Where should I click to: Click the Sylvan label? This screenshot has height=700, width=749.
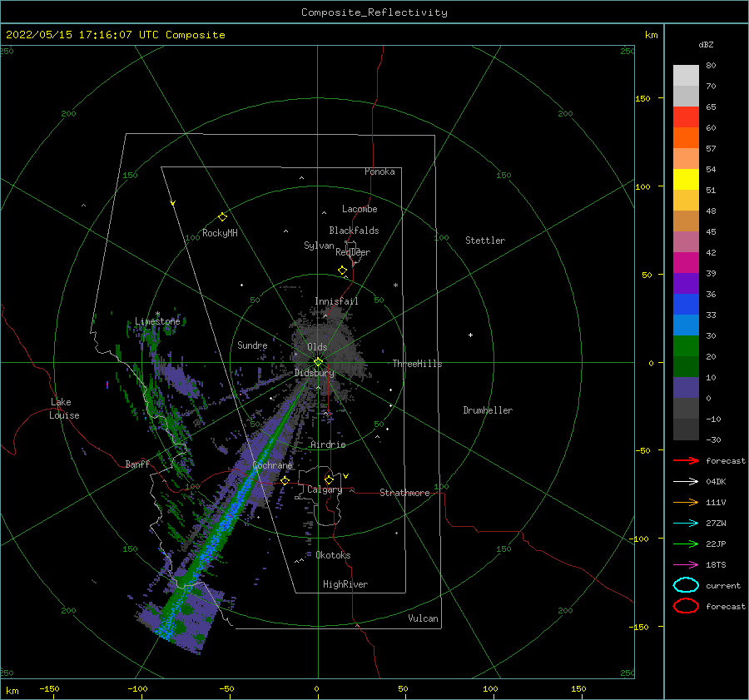[x=319, y=246]
